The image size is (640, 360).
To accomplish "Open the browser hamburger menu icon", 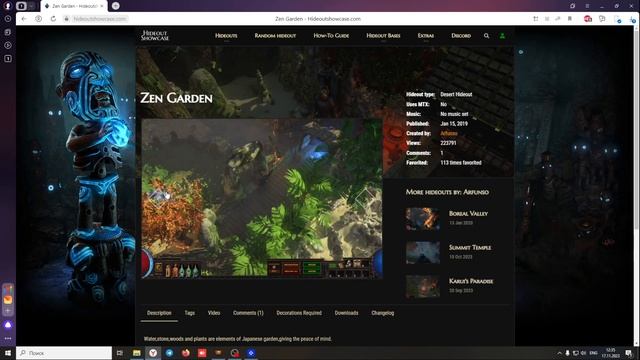I will click(587, 6).
